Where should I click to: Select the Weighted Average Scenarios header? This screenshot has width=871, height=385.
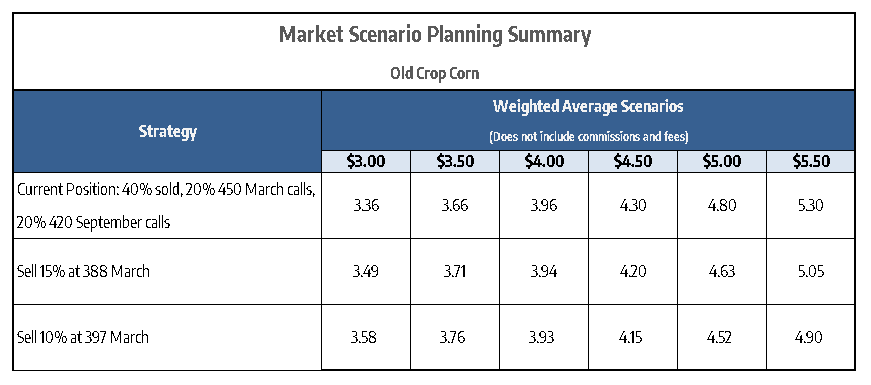[588, 107]
